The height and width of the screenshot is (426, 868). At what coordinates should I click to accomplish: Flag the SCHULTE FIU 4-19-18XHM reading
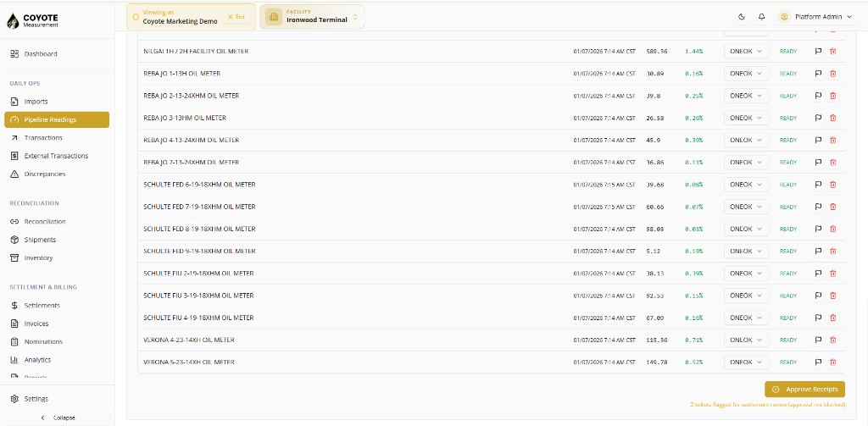coord(818,318)
